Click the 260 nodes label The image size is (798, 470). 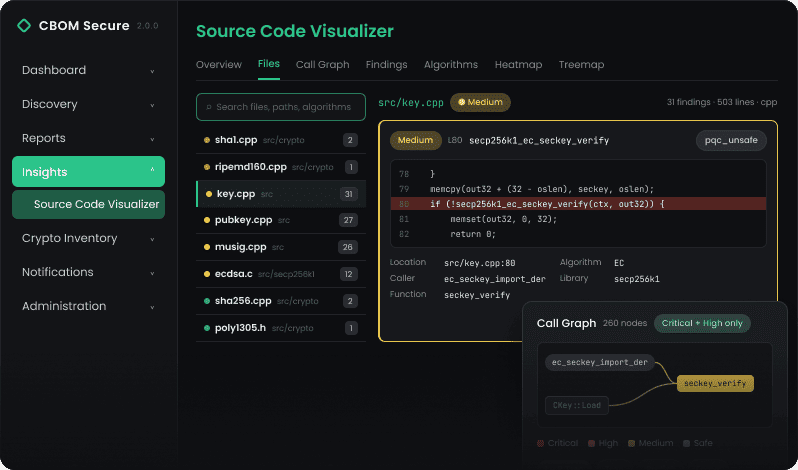(624, 324)
